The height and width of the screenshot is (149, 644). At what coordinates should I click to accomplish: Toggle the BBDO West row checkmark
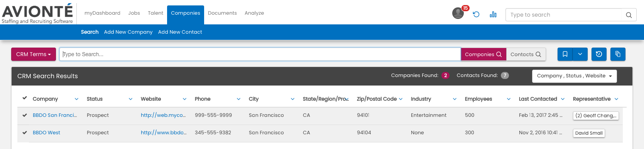click(x=25, y=132)
